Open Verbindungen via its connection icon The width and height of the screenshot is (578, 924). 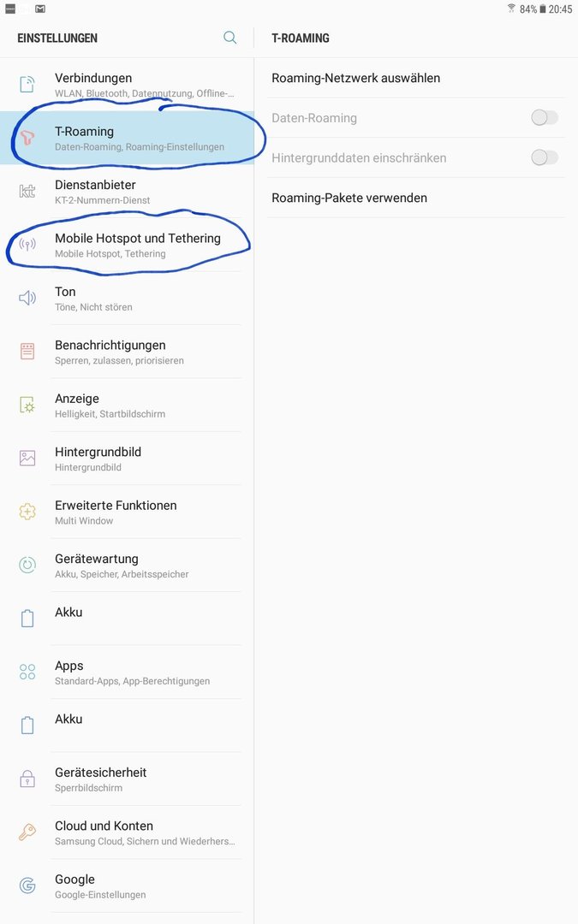click(27, 84)
